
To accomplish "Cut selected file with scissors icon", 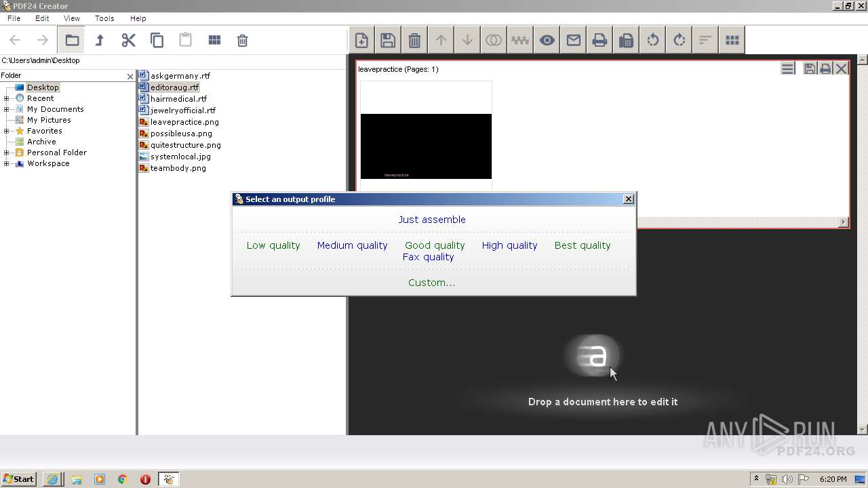I will pos(128,41).
